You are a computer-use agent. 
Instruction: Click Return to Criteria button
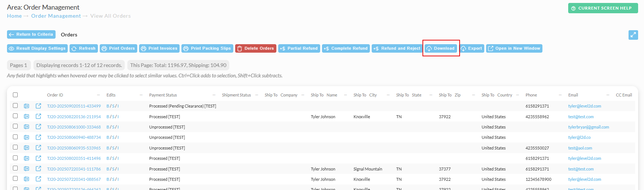click(31, 34)
